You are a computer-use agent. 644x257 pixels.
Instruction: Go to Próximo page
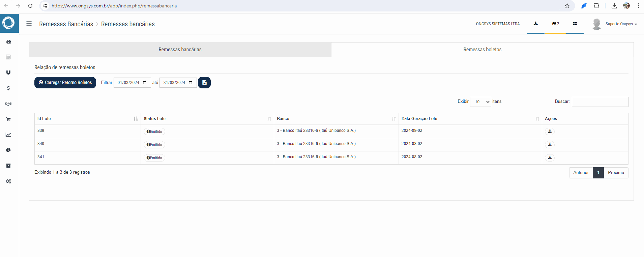pyautogui.click(x=616, y=173)
